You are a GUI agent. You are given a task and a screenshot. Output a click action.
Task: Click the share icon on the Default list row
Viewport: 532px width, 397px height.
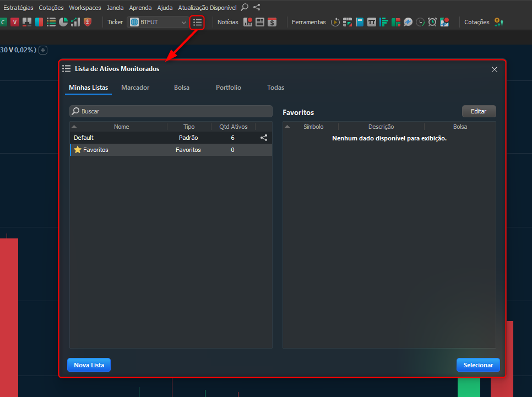tap(264, 138)
